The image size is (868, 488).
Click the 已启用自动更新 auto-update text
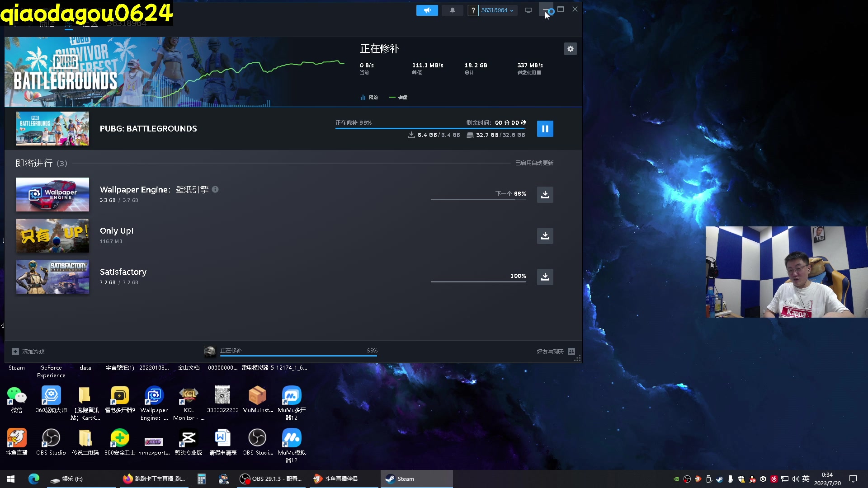click(534, 163)
